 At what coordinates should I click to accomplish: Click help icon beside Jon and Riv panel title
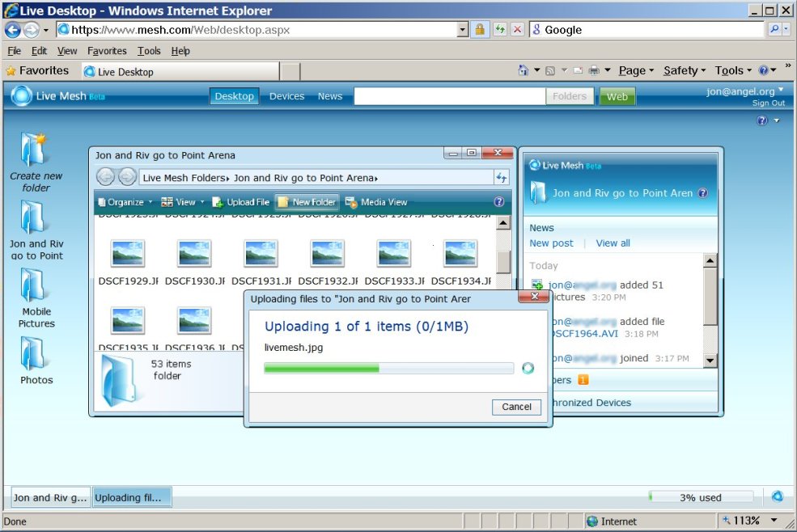coord(702,192)
